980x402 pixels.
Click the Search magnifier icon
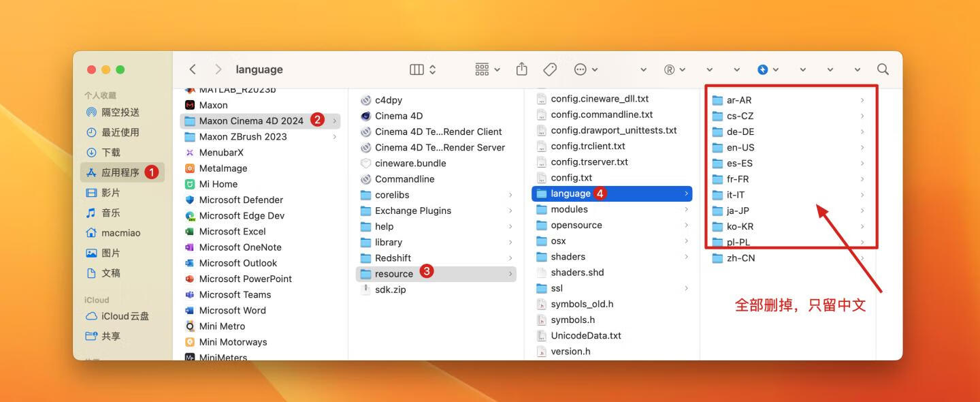pos(883,69)
